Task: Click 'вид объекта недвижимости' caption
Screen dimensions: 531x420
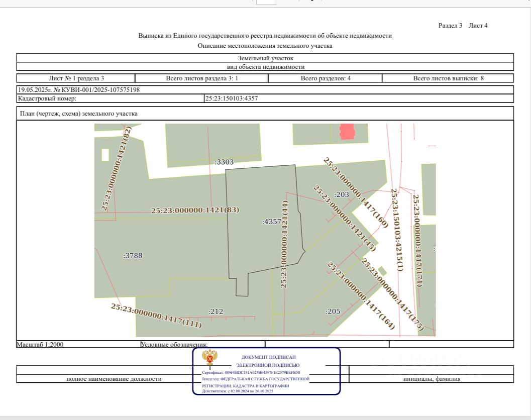Action: pos(265,67)
